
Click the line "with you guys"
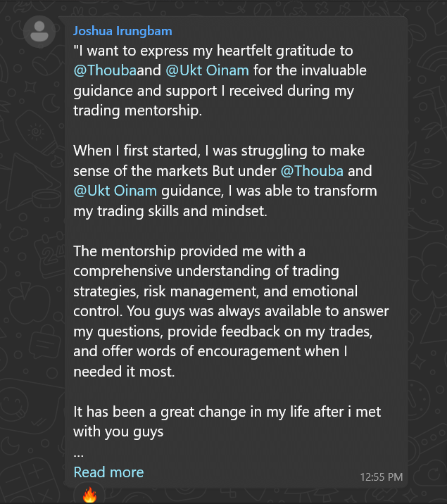tap(118, 432)
